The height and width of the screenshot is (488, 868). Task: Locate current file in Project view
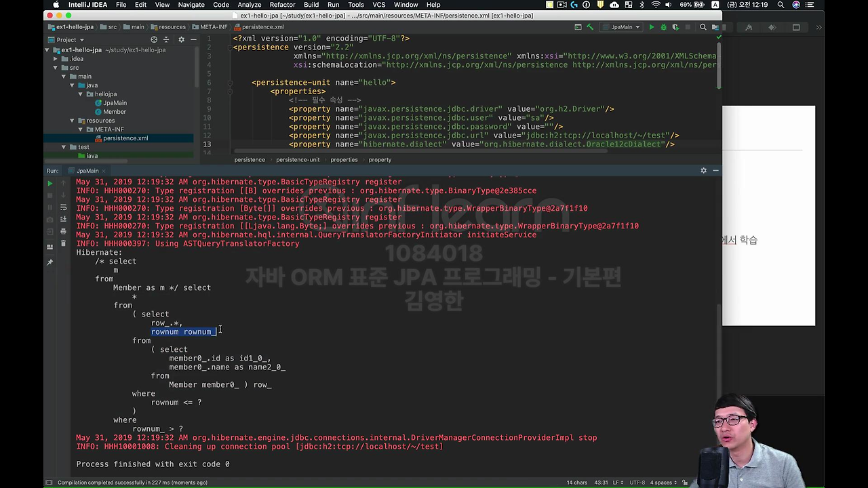(154, 39)
